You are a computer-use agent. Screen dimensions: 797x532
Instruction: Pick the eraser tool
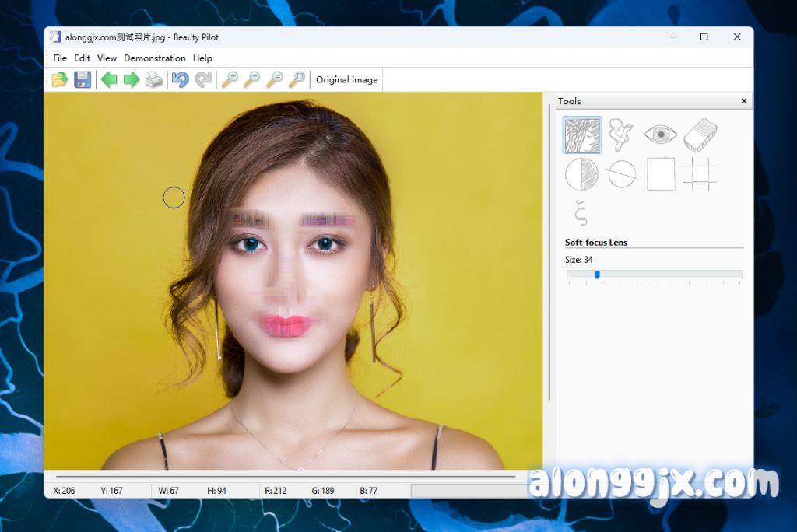click(700, 135)
